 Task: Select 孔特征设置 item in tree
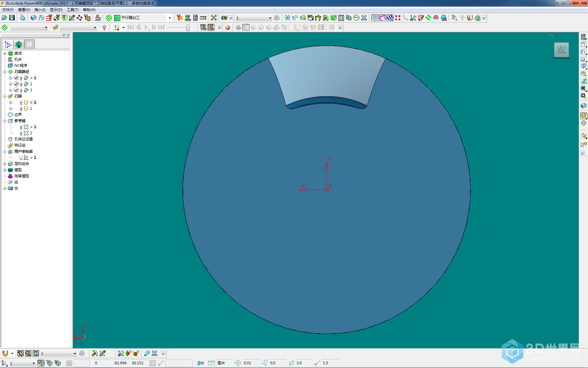click(x=24, y=139)
